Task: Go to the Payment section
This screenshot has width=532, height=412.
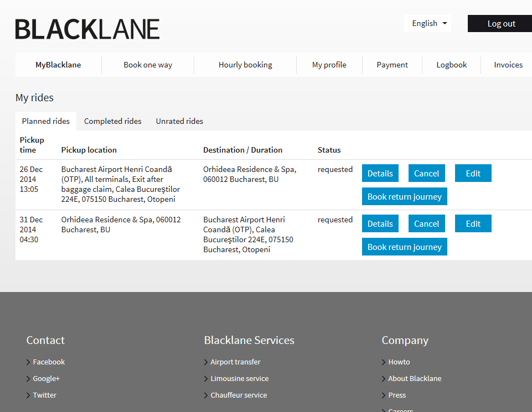Action: (392, 65)
